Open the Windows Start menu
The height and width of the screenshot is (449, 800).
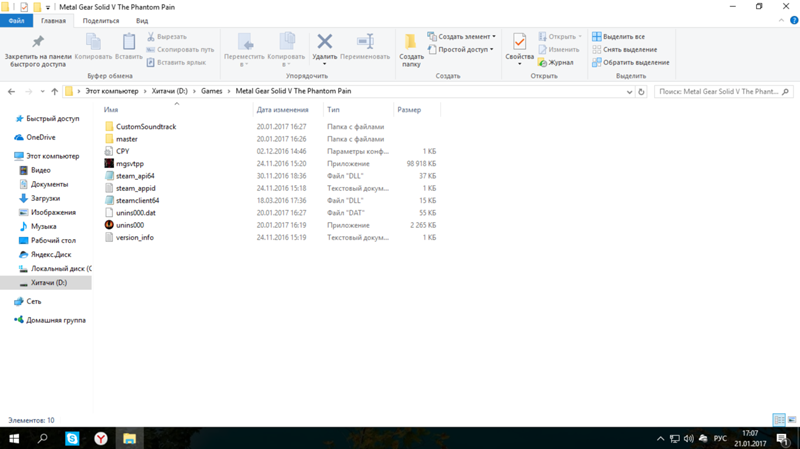pyautogui.click(x=14, y=438)
